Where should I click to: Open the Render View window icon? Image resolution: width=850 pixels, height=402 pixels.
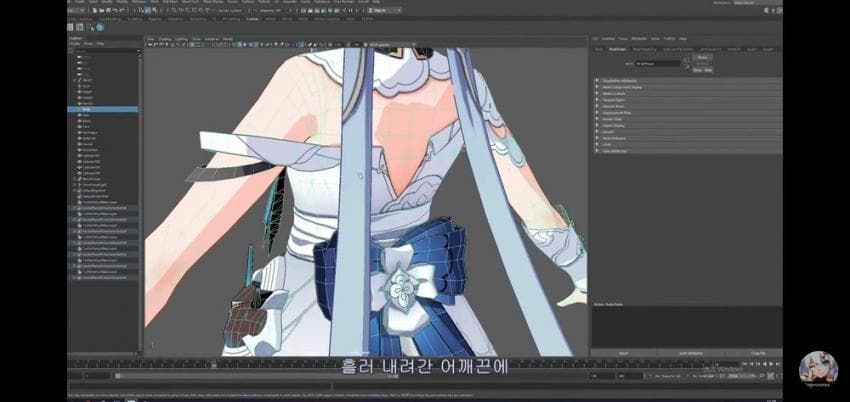point(304,10)
